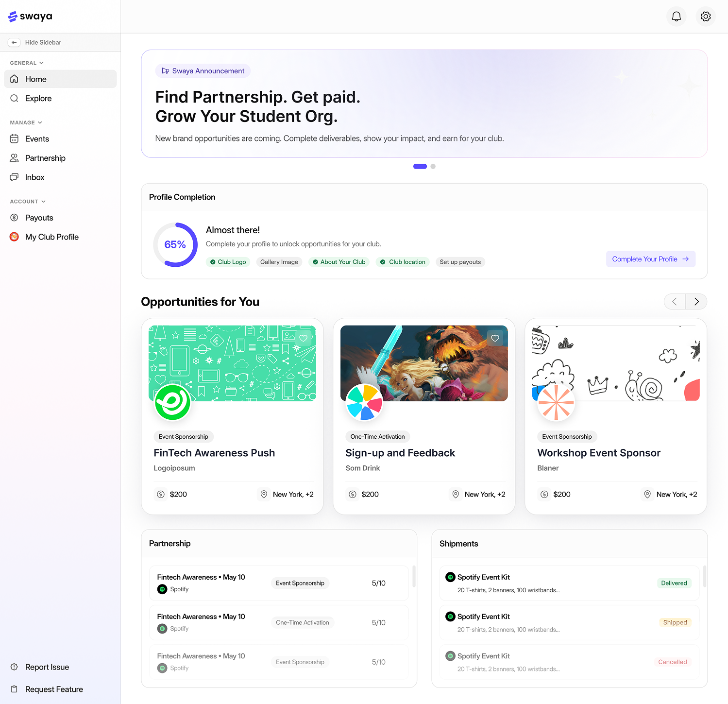Click the 65% profile progress ring
Screen dimensions: 728x704
[x=175, y=245]
